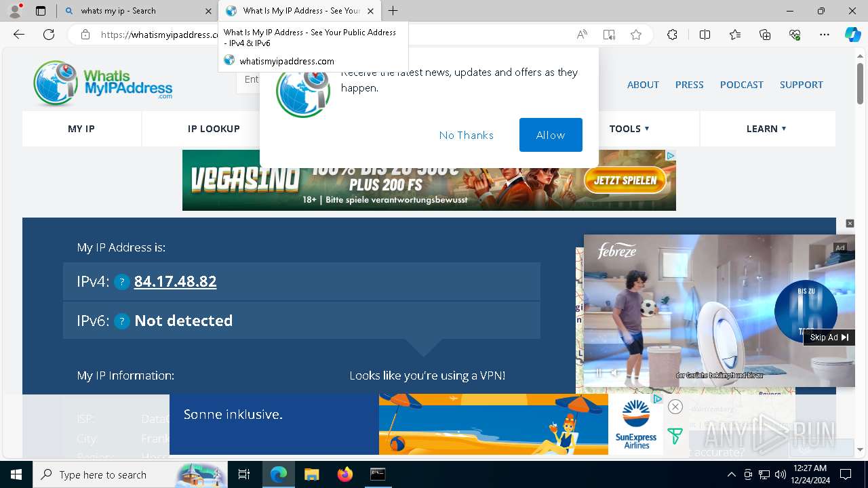Click the taskbar clock showing 12:27 AM
Screen dimensions: 868x488
pos(810,474)
